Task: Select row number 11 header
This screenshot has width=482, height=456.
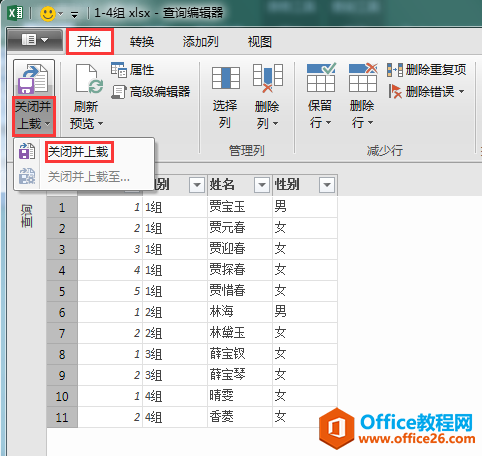Action: coord(62,417)
